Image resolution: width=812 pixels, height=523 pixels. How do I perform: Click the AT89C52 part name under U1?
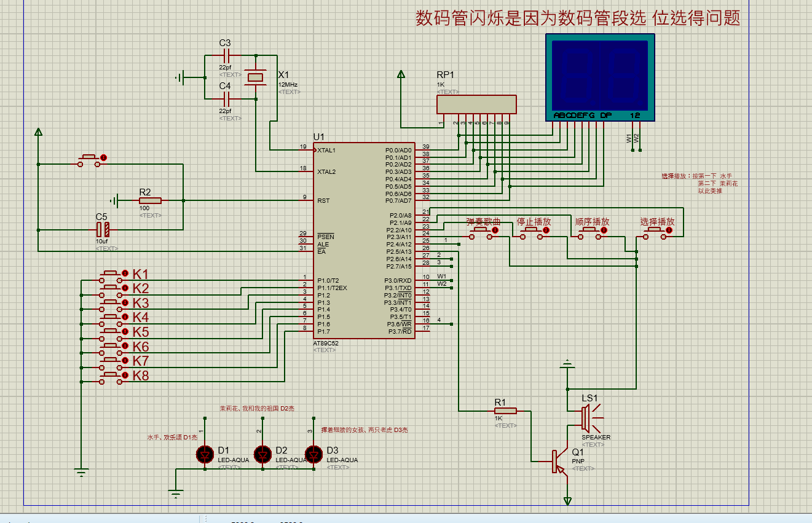coord(326,344)
